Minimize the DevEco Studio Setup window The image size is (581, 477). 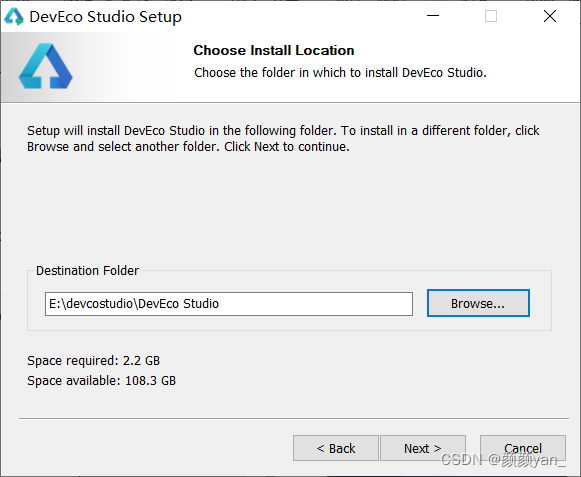[433, 16]
